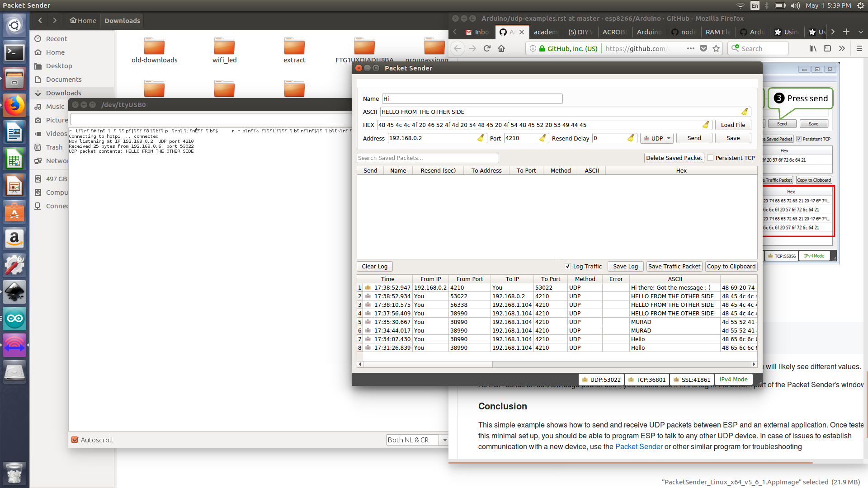Follow the Packet Sender link in the article
This screenshot has width=868, height=488.
[639, 446]
